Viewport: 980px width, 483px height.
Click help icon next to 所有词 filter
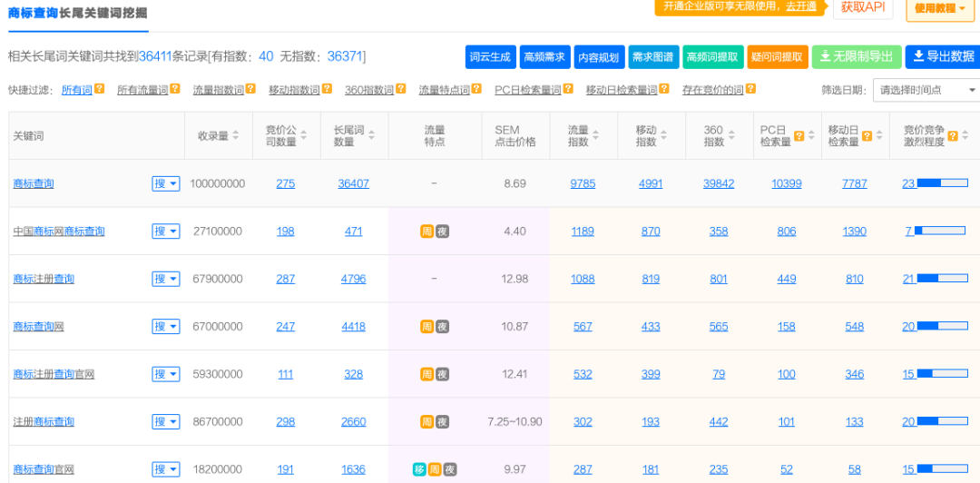point(100,90)
